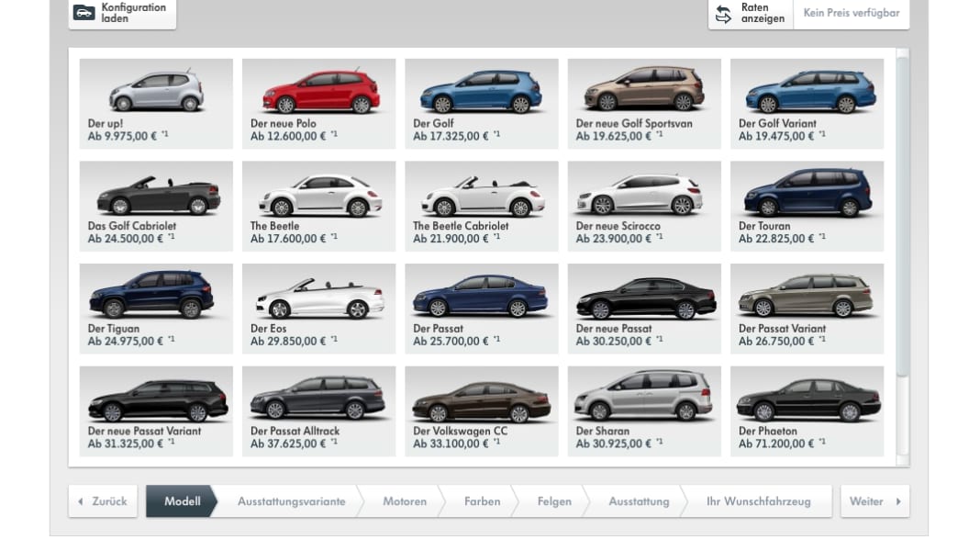Viewport: 980px width, 551px height.
Task: Select the Ausstattungsvariante step
Action: [x=290, y=501]
